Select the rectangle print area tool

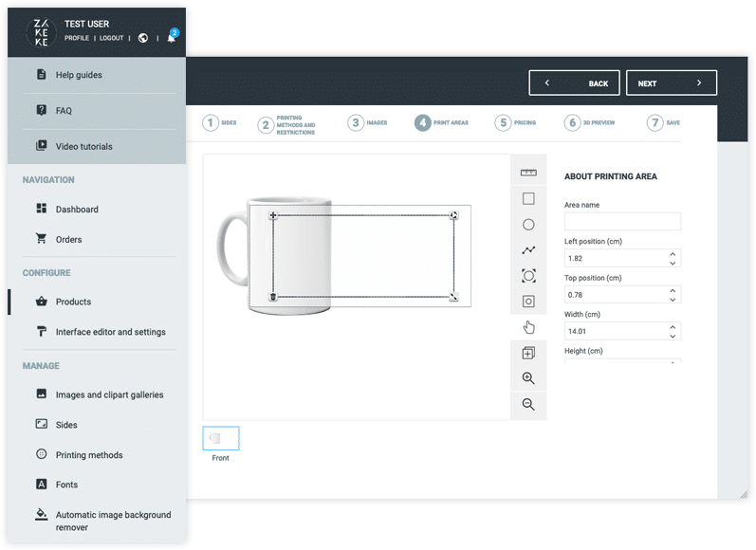point(528,199)
